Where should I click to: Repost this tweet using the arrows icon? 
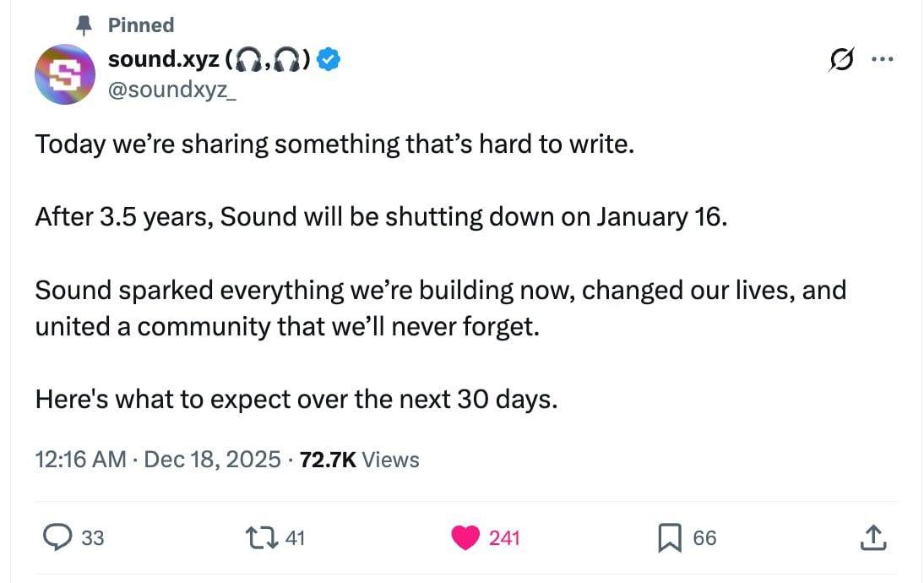pyautogui.click(x=257, y=537)
